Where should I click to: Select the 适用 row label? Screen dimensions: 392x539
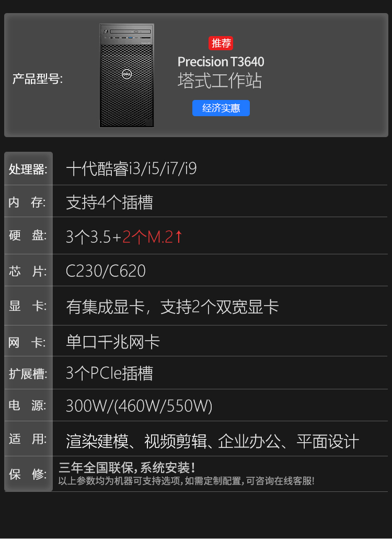pos(28,439)
